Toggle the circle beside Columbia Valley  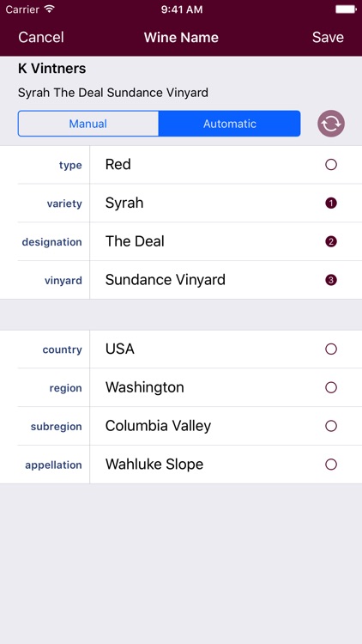coord(331,426)
